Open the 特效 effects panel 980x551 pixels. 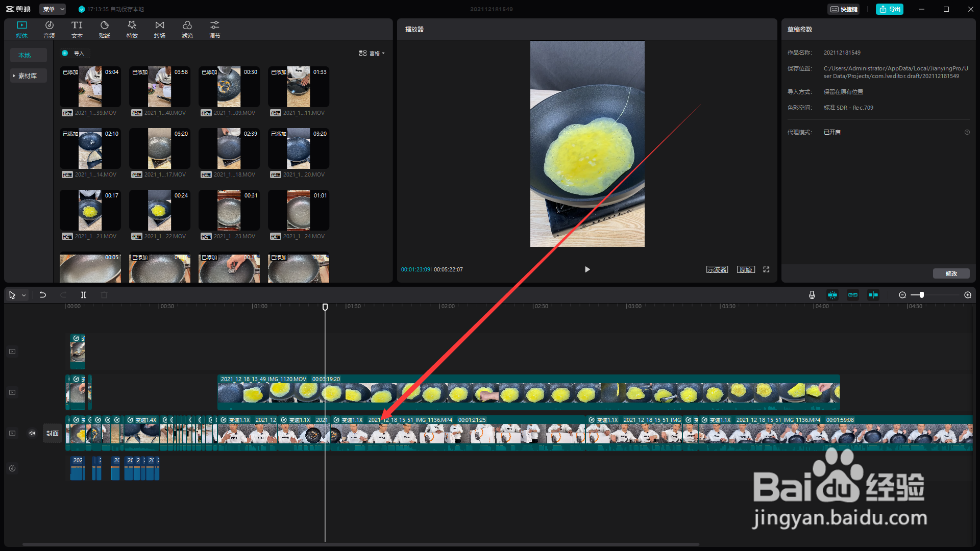pos(132,29)
